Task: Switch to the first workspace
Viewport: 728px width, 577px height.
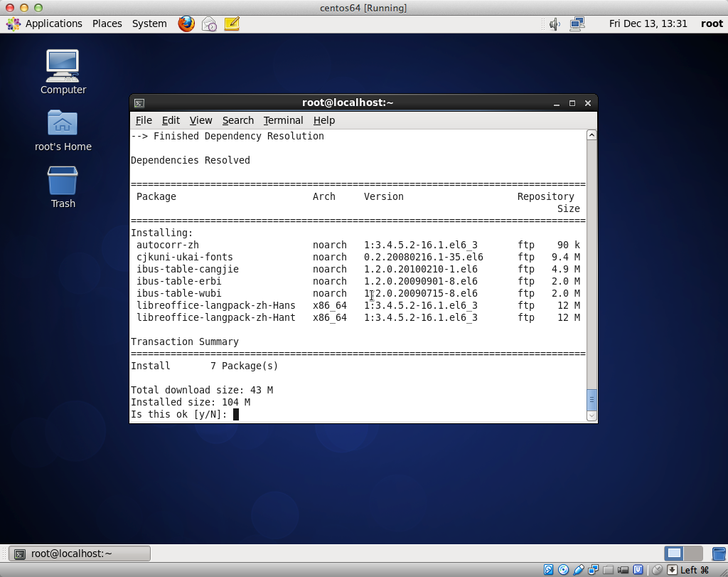Action: 674,554
